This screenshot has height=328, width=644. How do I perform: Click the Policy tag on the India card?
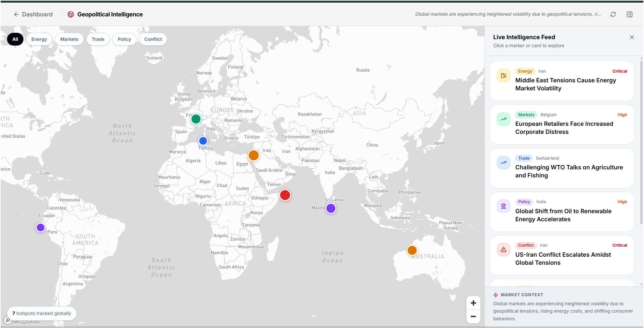(524, 202)
